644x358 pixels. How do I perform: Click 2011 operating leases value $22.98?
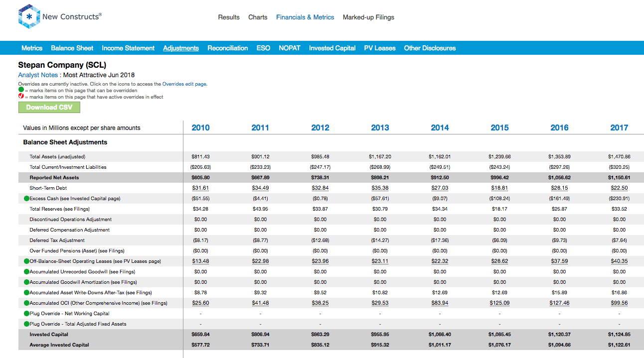point(260,261)
